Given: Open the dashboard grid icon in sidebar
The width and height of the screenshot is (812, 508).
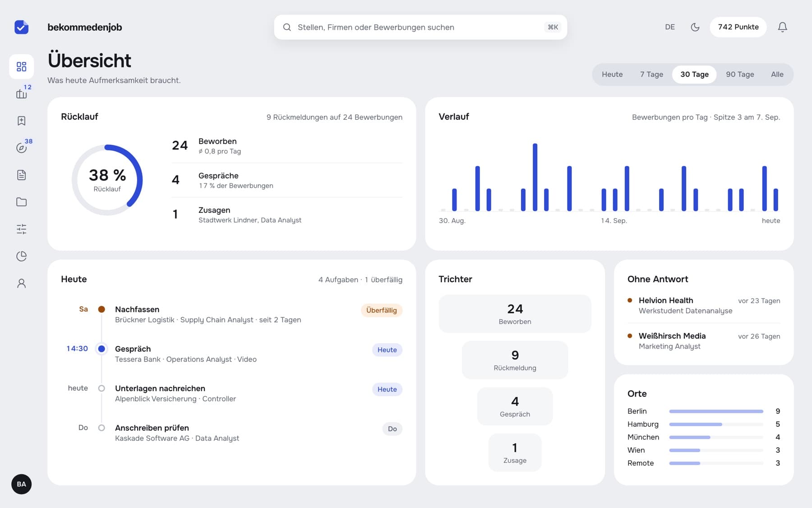Looking at the screenshot, I should pyautogui.click(x=21, y=67).
